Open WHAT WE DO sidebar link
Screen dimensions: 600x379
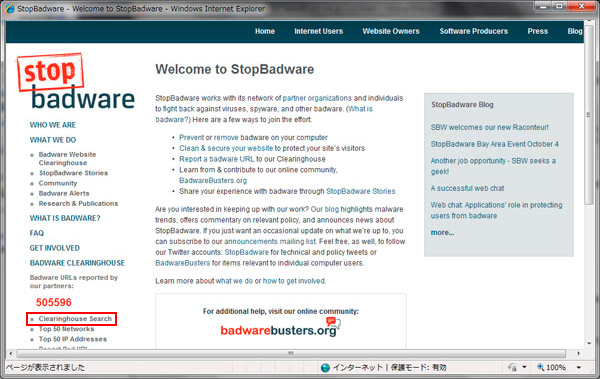[x=53, y=140]
